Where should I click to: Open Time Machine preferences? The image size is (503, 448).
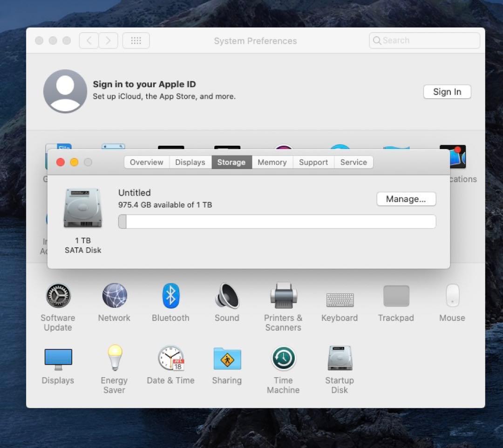click(x=283, y=358)
